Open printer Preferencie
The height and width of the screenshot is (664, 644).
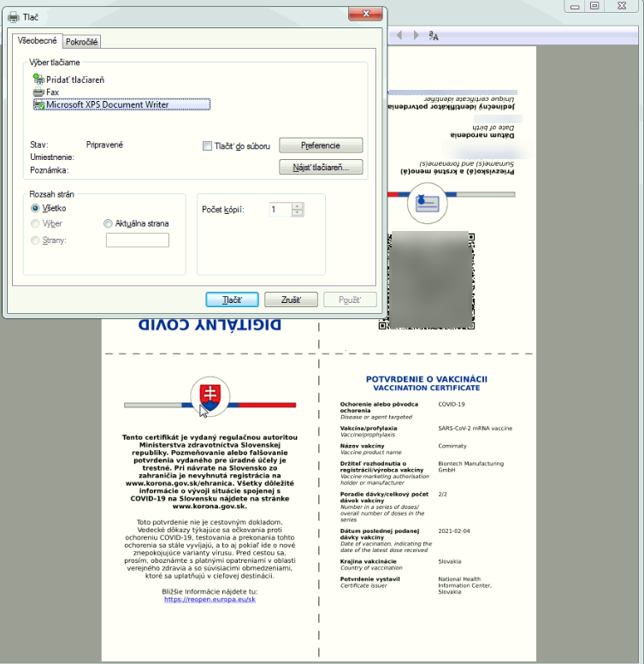pyautogui.click(x=321, y=145)
